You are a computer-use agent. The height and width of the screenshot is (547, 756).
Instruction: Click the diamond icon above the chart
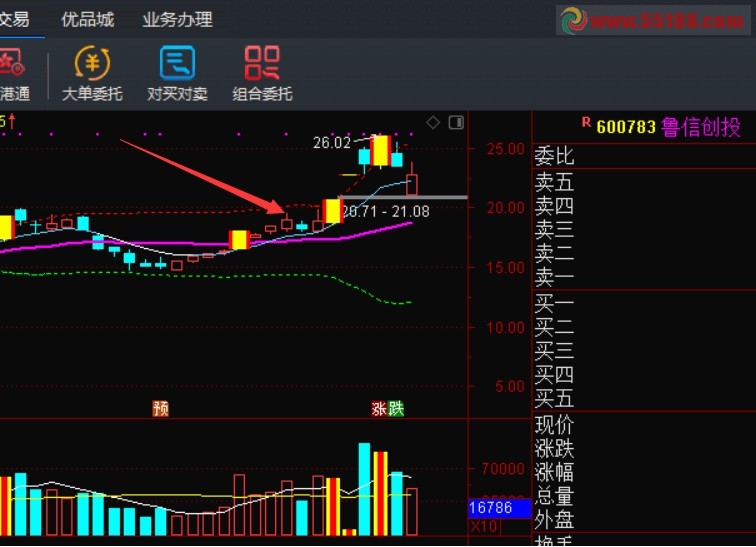(433, 123)
